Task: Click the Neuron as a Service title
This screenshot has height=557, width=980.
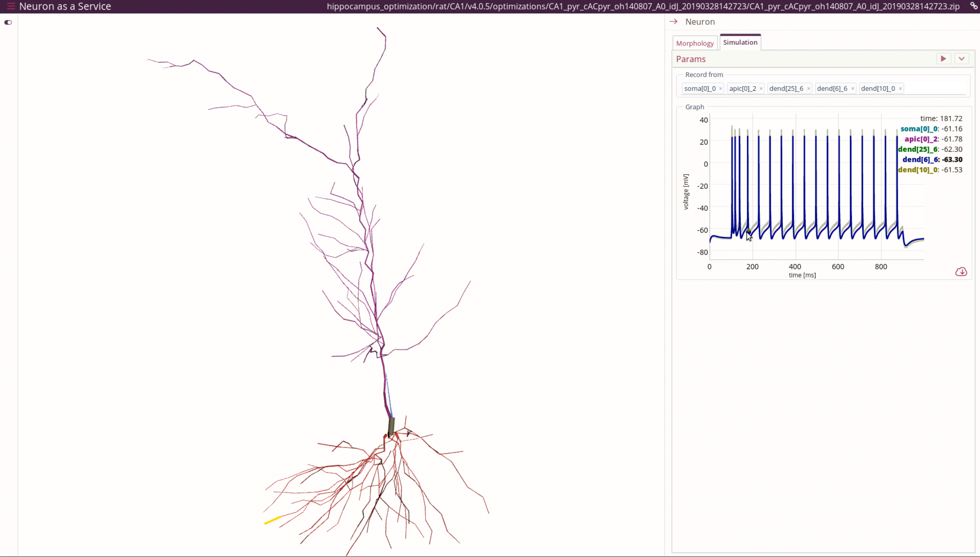Action: [65, 6]
